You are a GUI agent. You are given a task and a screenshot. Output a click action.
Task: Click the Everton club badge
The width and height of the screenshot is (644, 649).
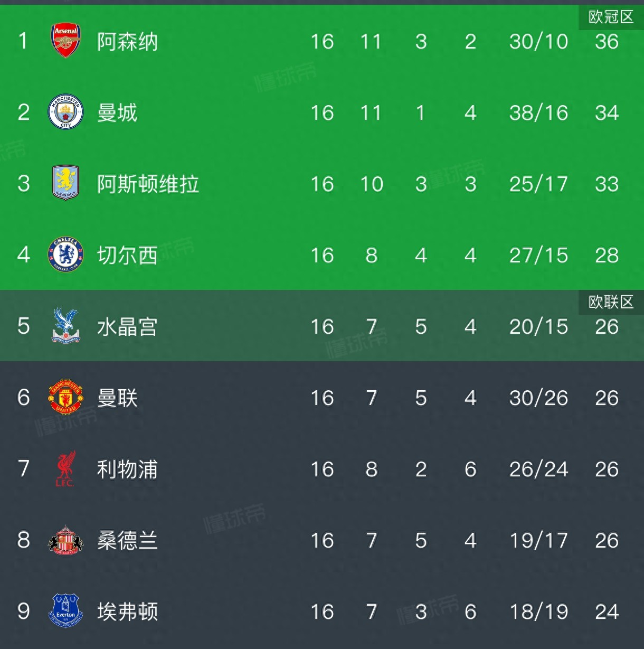click(x=65, y=611)
